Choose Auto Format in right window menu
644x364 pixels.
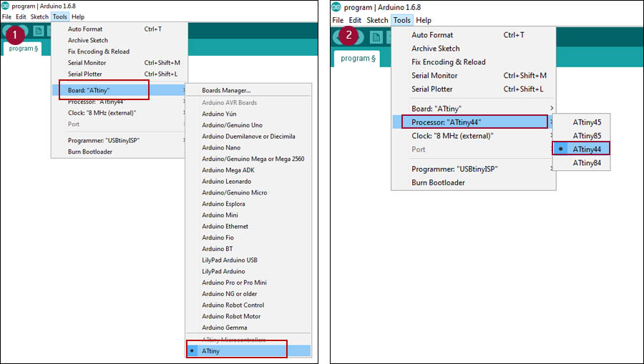(474, 35)
